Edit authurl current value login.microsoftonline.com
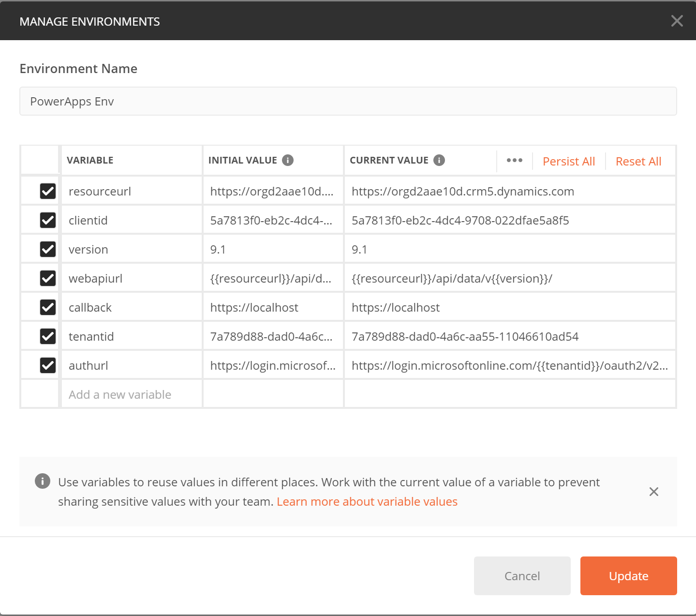The width and height of the screenshot is (696, 616). [x=510, y=365]
